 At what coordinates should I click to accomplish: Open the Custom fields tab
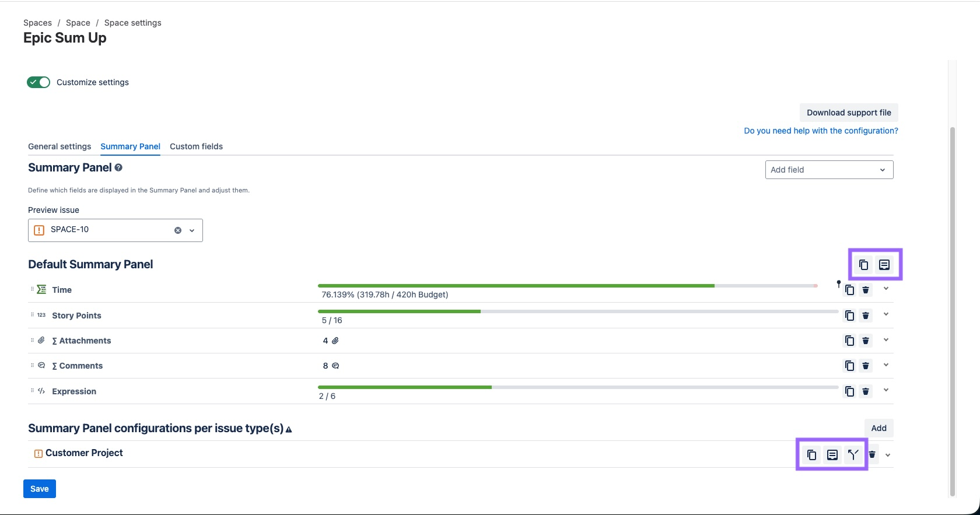[196, 146]
